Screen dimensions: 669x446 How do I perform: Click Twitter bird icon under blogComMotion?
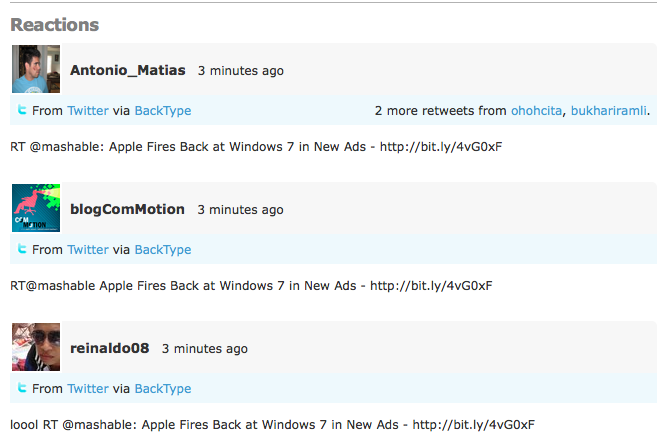pos(22,249)
